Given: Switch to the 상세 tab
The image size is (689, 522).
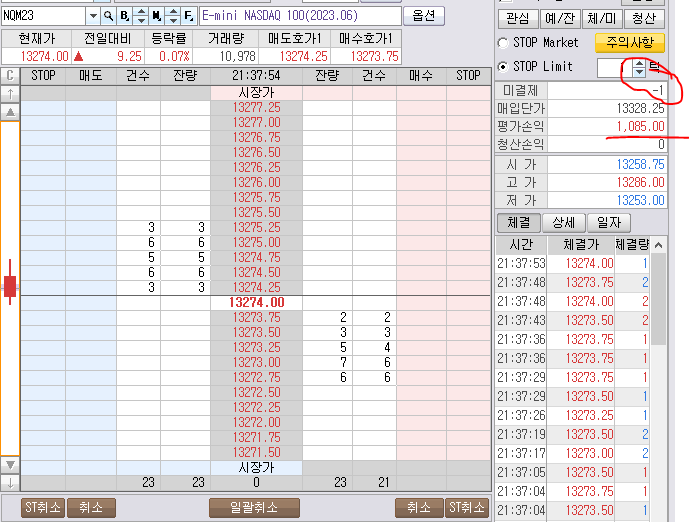Looking at the screenshot, I should point(564,223).
